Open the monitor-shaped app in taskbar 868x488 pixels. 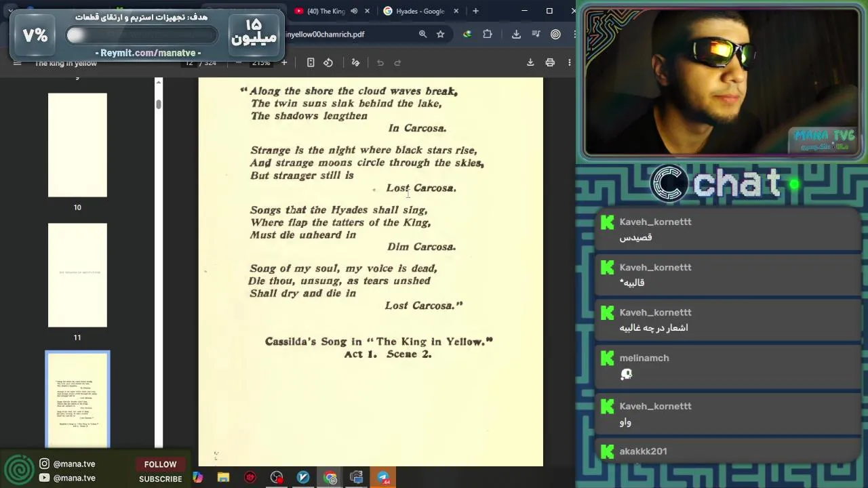tap(357, 478)
